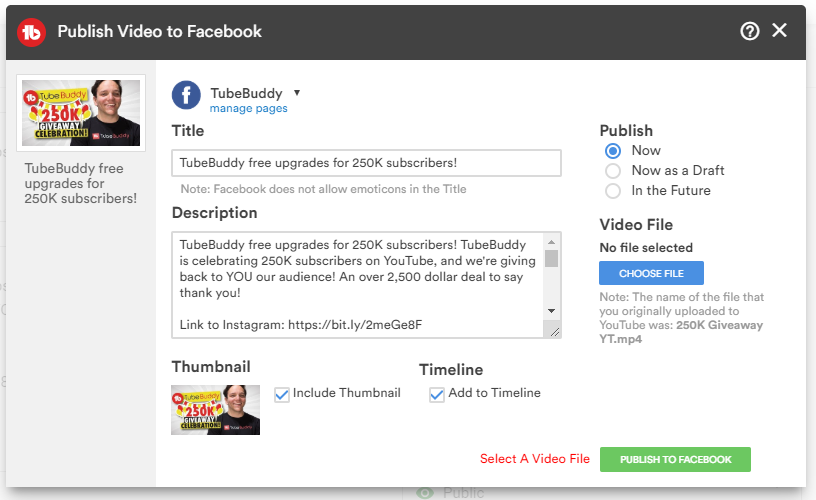
Task: Open the manage pages link
Action: coord(248,108)
